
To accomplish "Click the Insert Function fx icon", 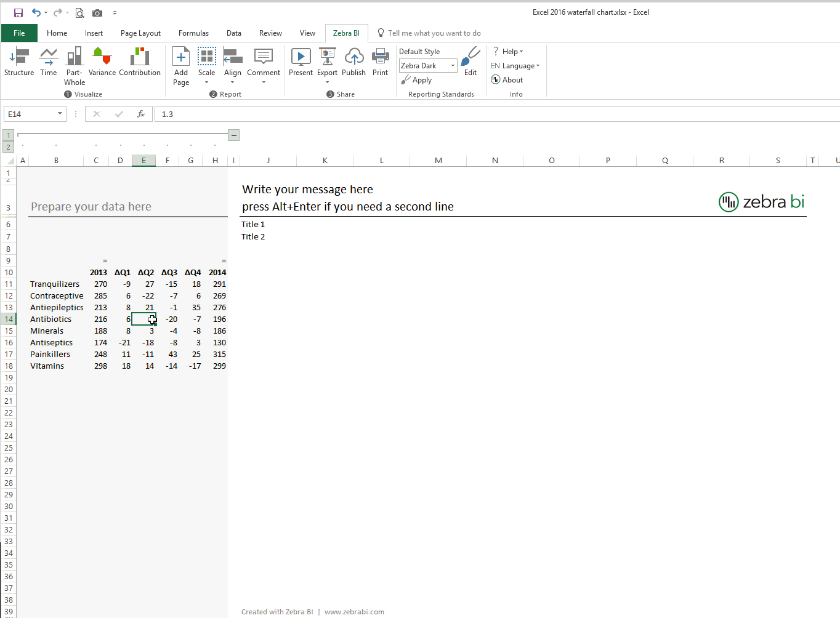I will click(141, 114).
